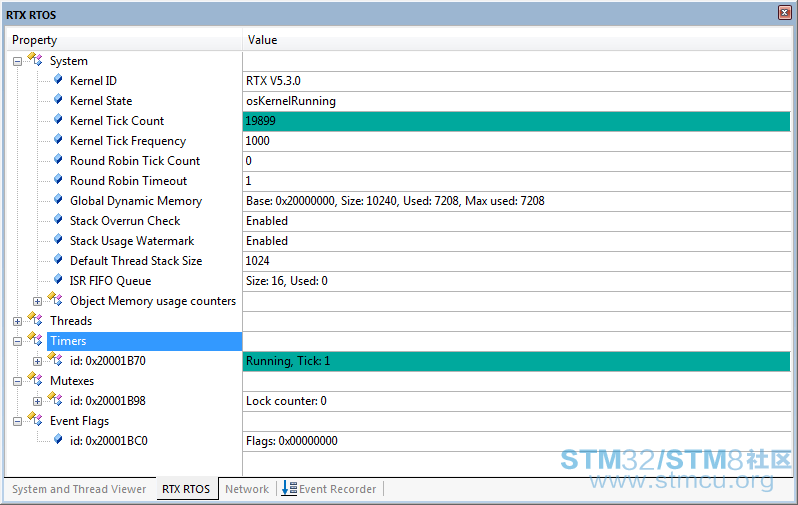Select the Global Dynamic Memory label
The height and width of the screenshot is (505, 798).
136,201
